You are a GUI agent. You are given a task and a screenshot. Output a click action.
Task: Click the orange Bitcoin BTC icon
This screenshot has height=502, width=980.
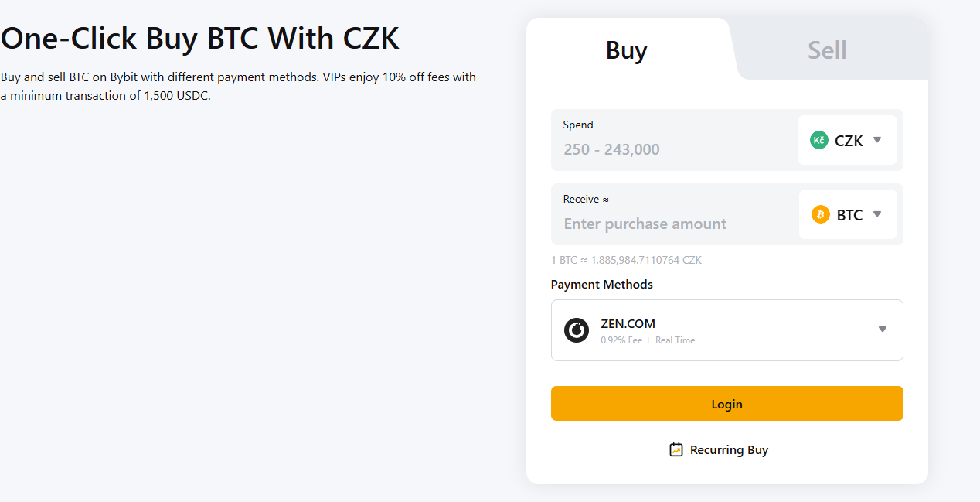(x=820, y=214)
